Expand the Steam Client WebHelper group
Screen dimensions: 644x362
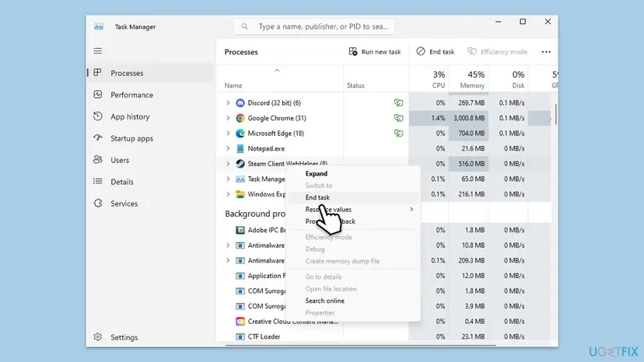[x=228, y=163]
